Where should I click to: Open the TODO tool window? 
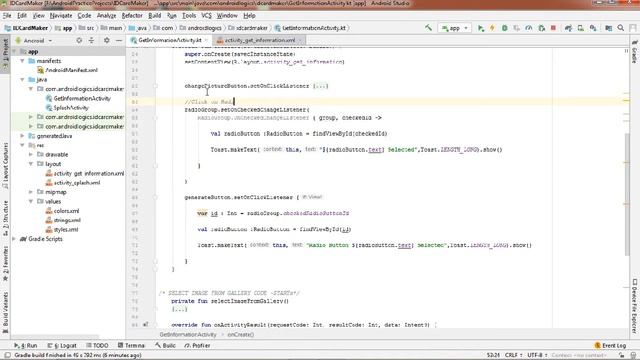[x=97, y=345]
